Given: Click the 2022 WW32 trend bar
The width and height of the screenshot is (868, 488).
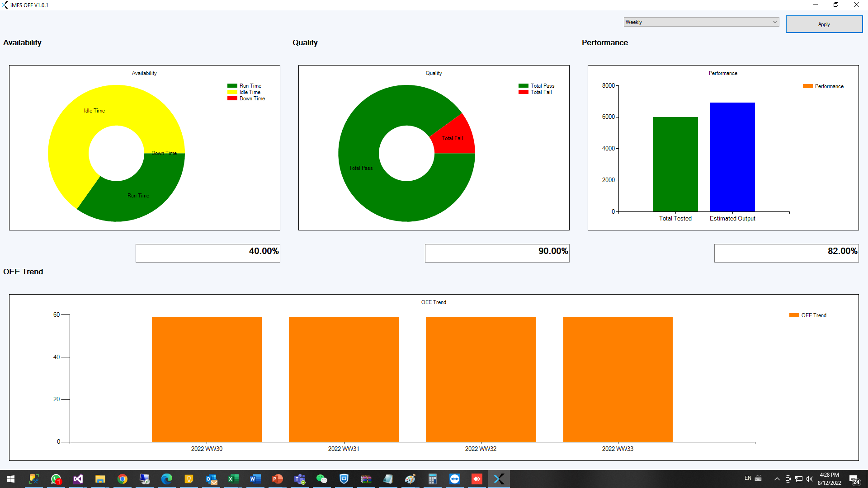Looking at the screenshot, I should 481,379.
